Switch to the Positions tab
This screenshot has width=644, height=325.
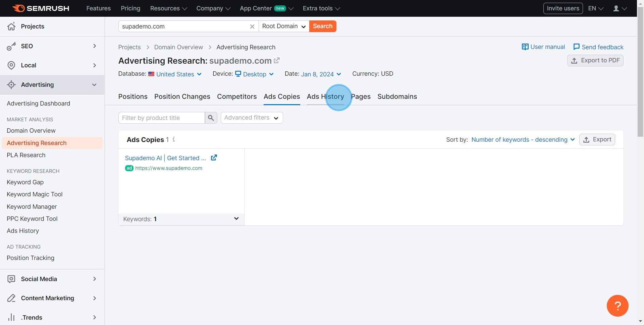coord(133,96)
